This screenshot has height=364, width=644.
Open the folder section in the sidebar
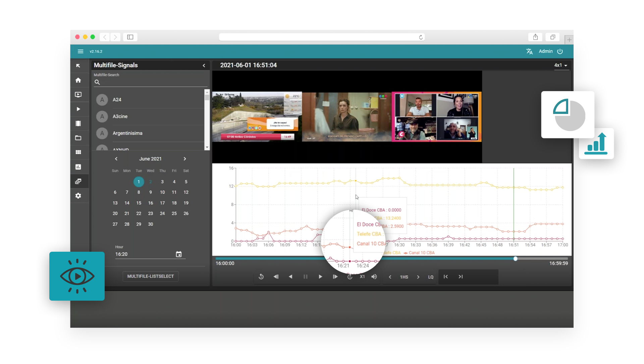coord(78,138)
